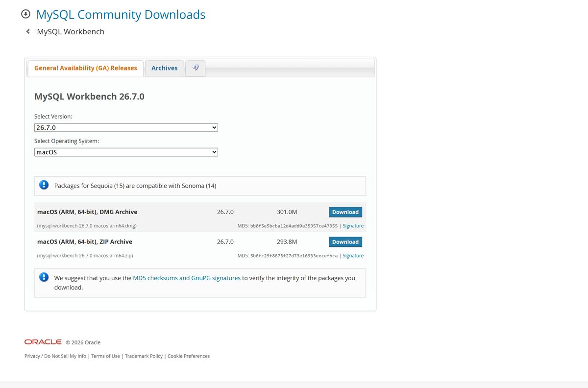The image size is (588, 388).
Task: Click the 293.8M file size
Action: click(x=287, y=242)
